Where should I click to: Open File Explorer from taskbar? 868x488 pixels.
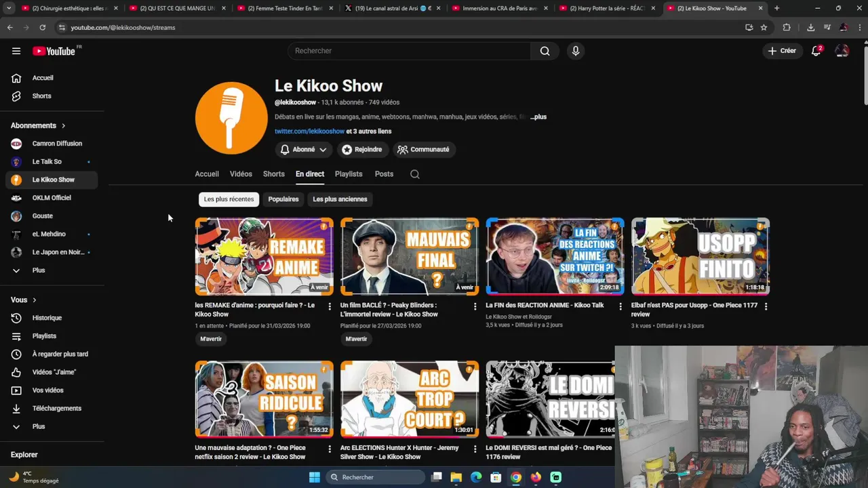(456, 477)
